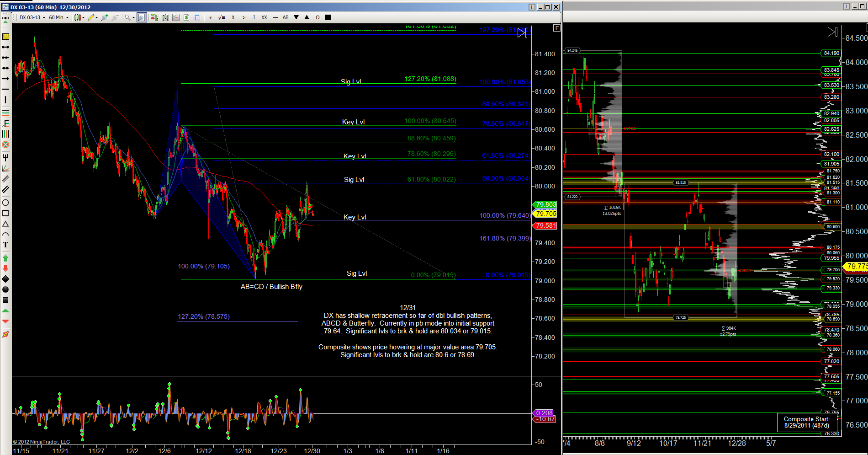The width and height of the screenshot is (868, 455).
Task: Select the Andrews Pitchfork tool
Action: pos(5,157)
